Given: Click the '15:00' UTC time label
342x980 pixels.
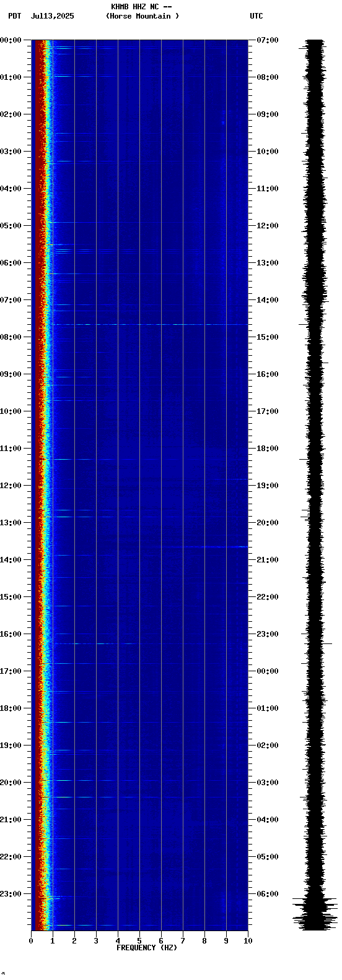Looking at the screenshot, I should tap(268, 337).
